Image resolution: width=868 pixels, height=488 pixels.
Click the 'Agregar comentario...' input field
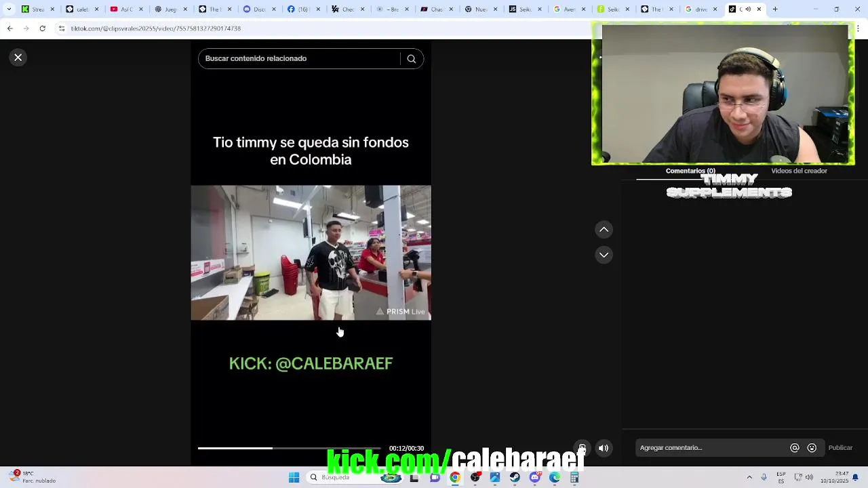pyautogui.click(x=711, y=448)
